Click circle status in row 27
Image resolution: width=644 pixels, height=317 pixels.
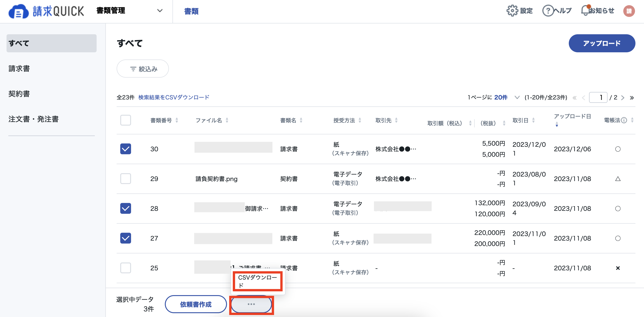(617, 238)
